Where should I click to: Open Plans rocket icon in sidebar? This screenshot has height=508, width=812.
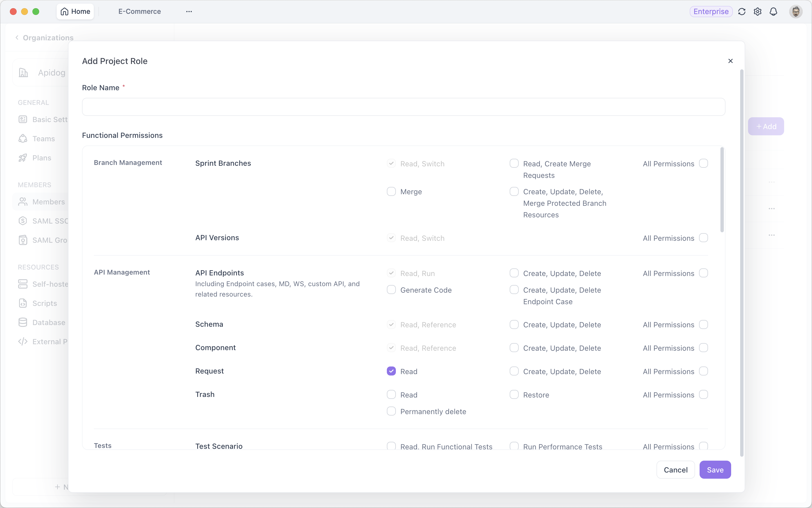(23, 158)
